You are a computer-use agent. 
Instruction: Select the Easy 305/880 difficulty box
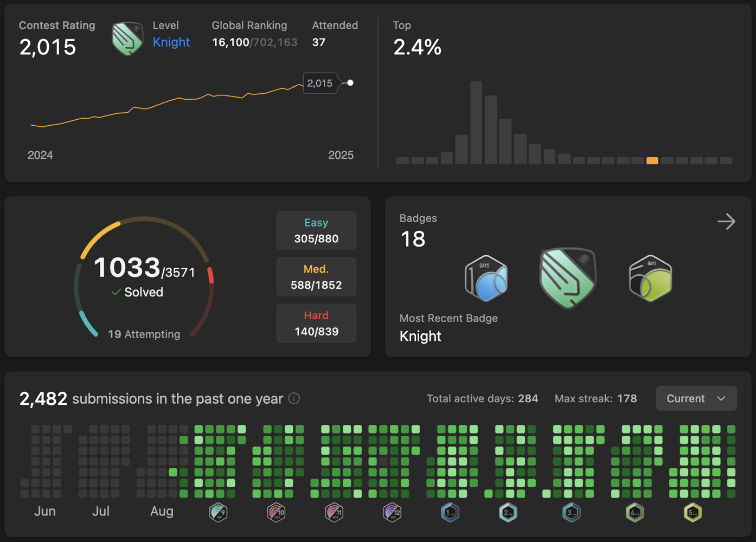(316, 230)
